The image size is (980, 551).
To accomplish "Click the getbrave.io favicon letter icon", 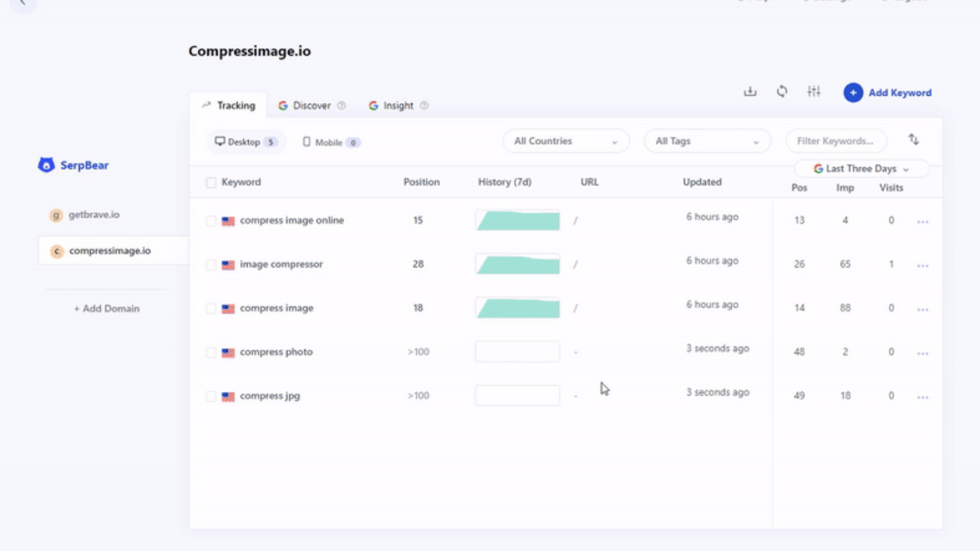I will tap(56, 215).
